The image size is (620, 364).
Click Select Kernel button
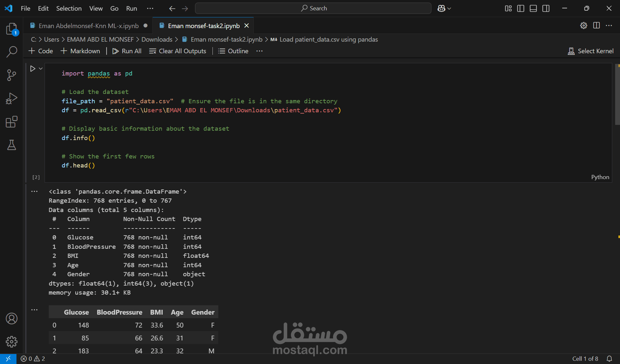(x=591, y=51)
